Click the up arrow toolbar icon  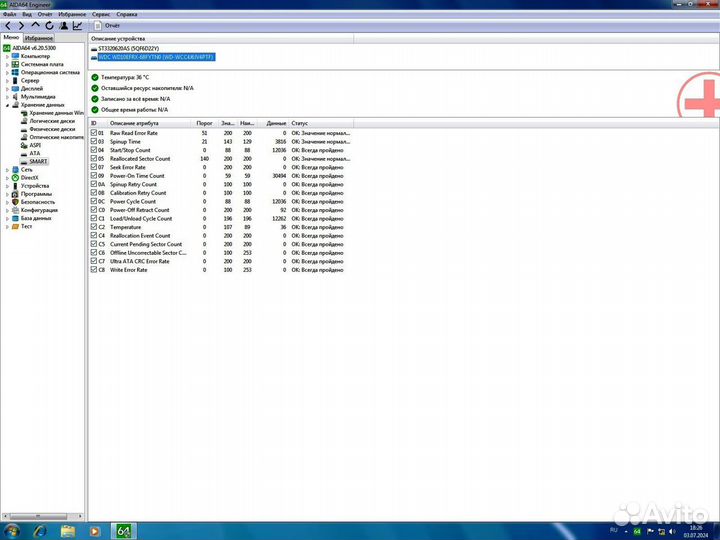(x=35, y=25)
